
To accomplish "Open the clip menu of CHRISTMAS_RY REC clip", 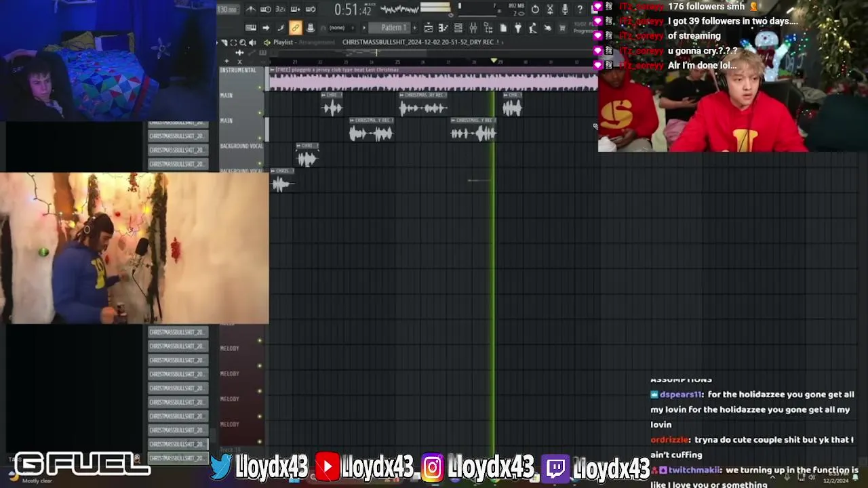I will (x=401, y=95).
